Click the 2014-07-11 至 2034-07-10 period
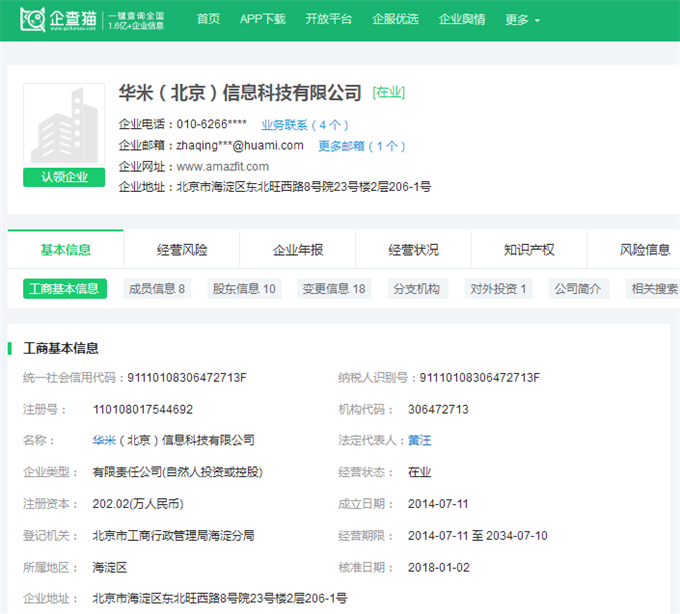Screen dimensions: 680x614 (x=477, y=536)
